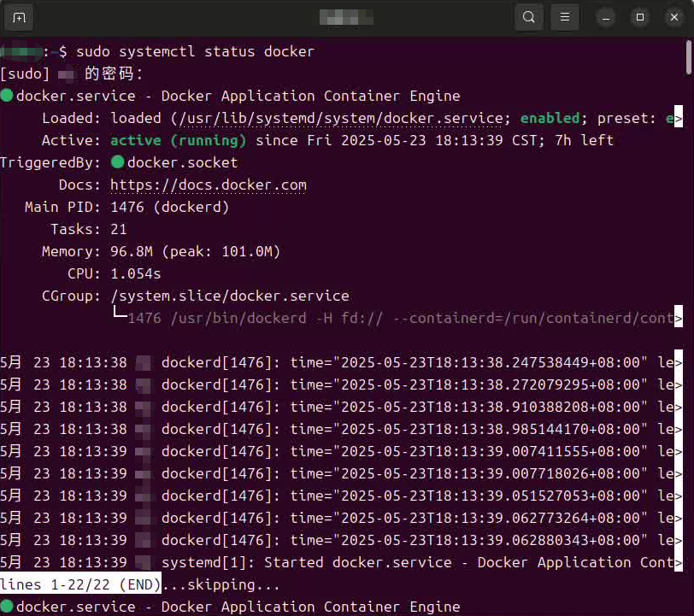Image resolution: width=694 pixels, height=616 pixels.
Task: Click the 'CPU: 1.054s' line
Action: point(115,273)
